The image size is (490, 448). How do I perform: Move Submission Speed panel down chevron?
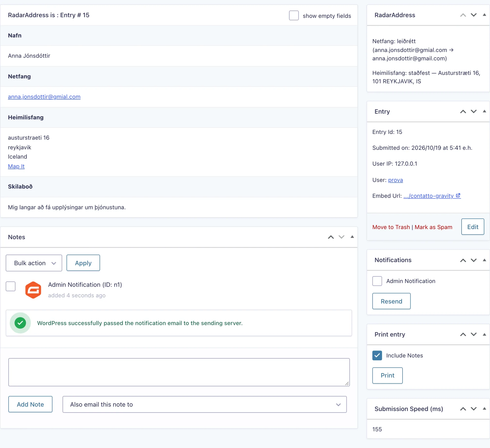(474, 409)
